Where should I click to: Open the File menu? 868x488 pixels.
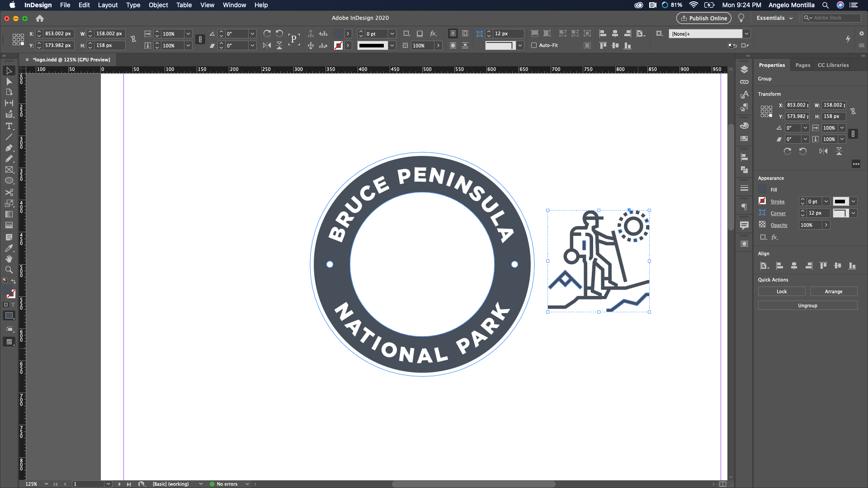(65, 5)
